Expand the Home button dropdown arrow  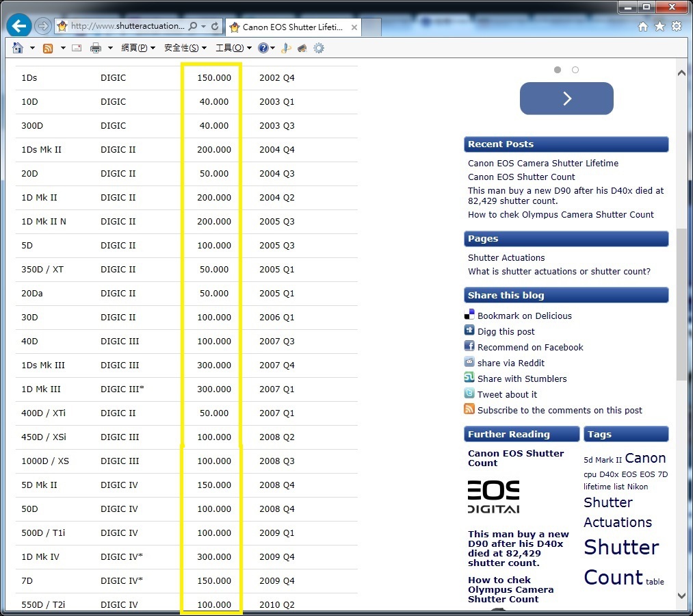click(32, 48)
